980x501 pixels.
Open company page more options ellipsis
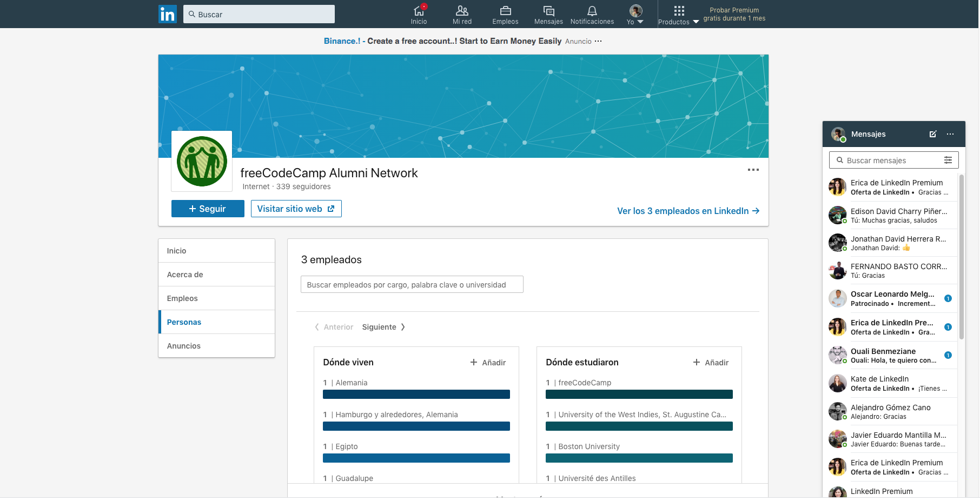(753, 170)
